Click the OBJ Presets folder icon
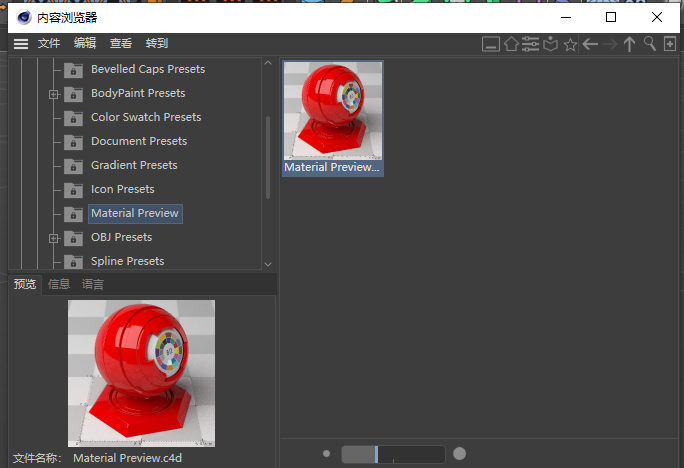Screen dimensions: 684x468 click(x=73, y=238)
